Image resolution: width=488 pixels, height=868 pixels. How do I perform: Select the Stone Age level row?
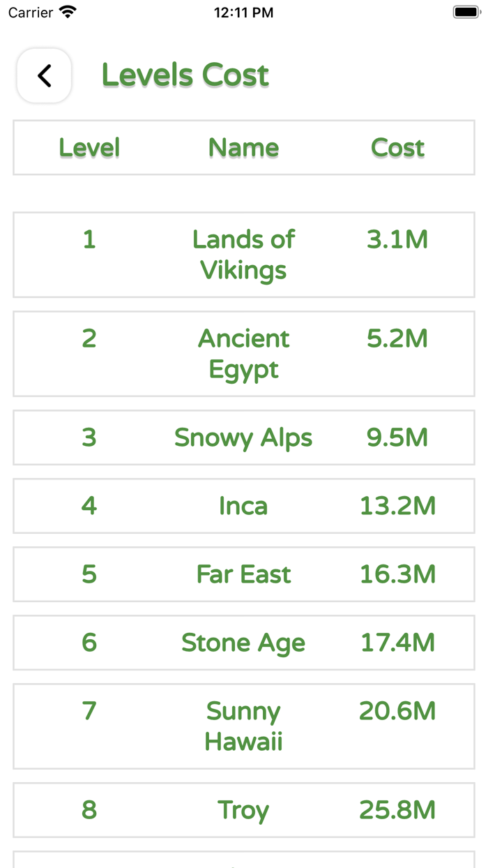coord(243,643)
